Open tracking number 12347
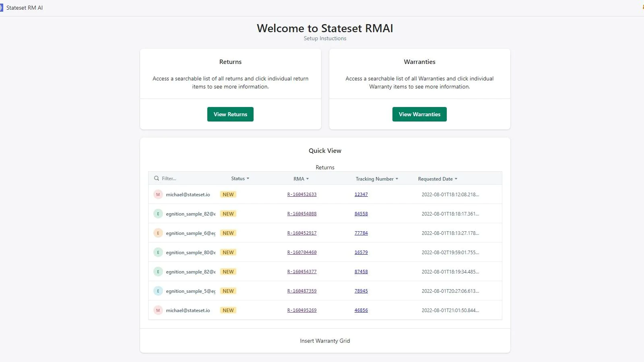 [x=361, y=194]
